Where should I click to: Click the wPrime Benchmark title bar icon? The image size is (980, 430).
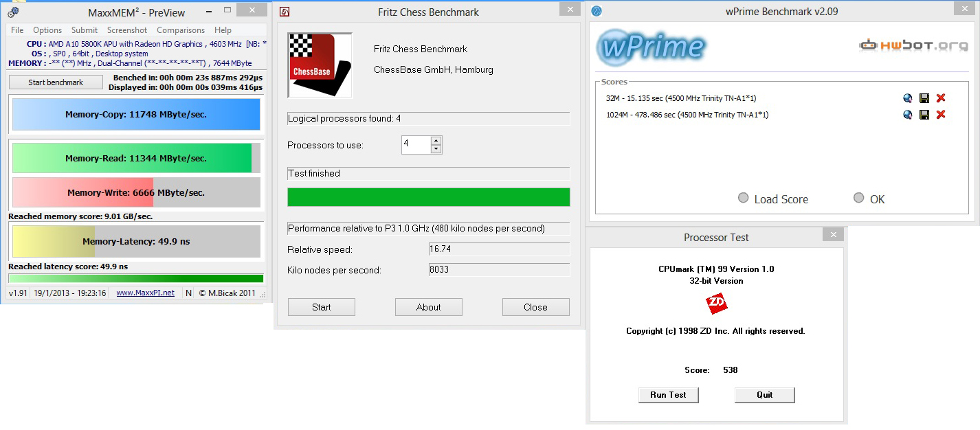click(597, 11)
